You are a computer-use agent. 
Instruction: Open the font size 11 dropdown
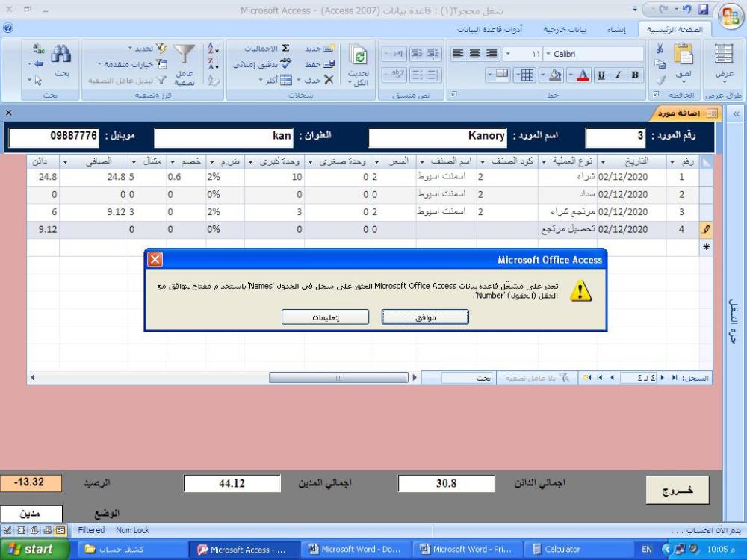point(508,54)
